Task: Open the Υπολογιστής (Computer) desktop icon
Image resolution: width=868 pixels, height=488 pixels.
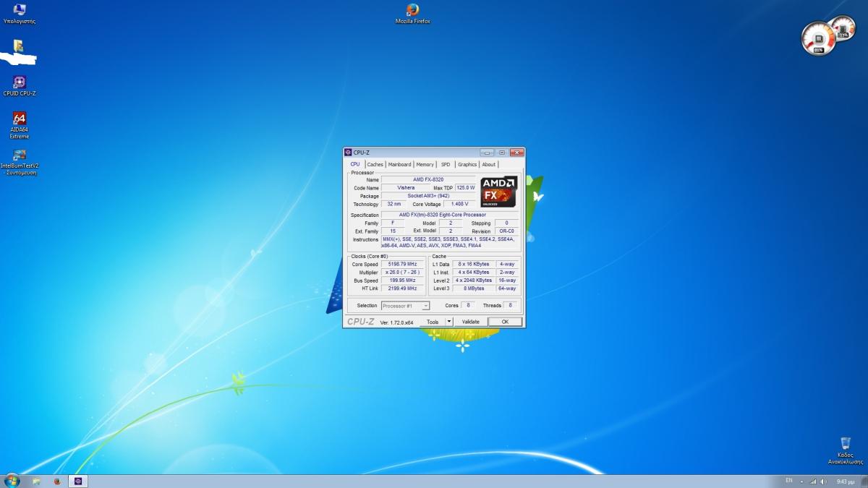Action: [20, 13]
